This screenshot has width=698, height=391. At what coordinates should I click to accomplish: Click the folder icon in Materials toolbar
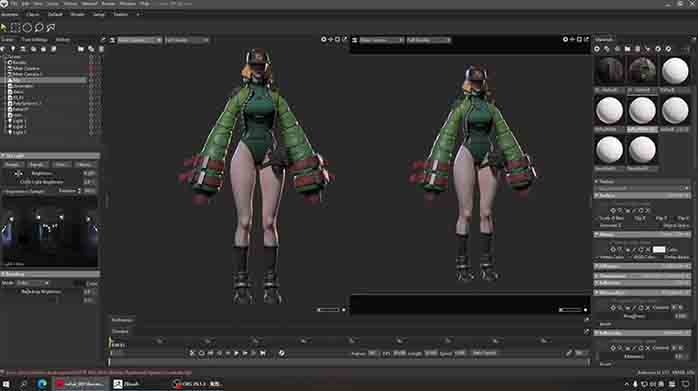627,49
